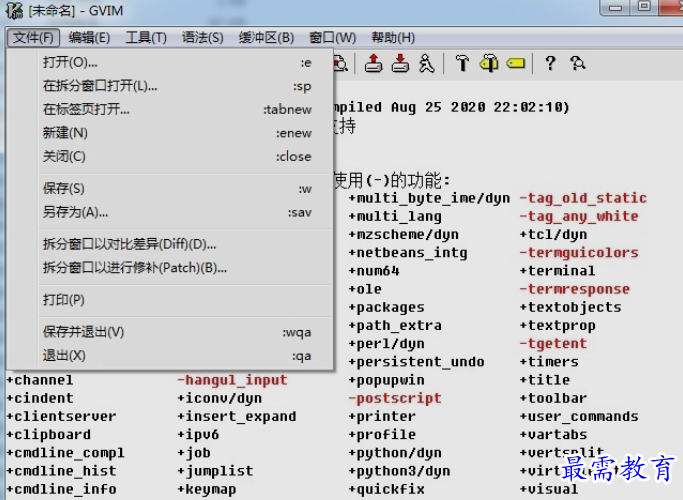Click the +insert_expand feature text

coord(237,417)
